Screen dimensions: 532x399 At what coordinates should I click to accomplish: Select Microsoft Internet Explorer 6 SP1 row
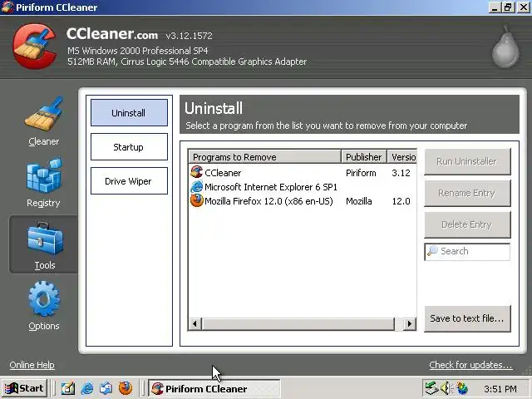(x=303, y=187)
